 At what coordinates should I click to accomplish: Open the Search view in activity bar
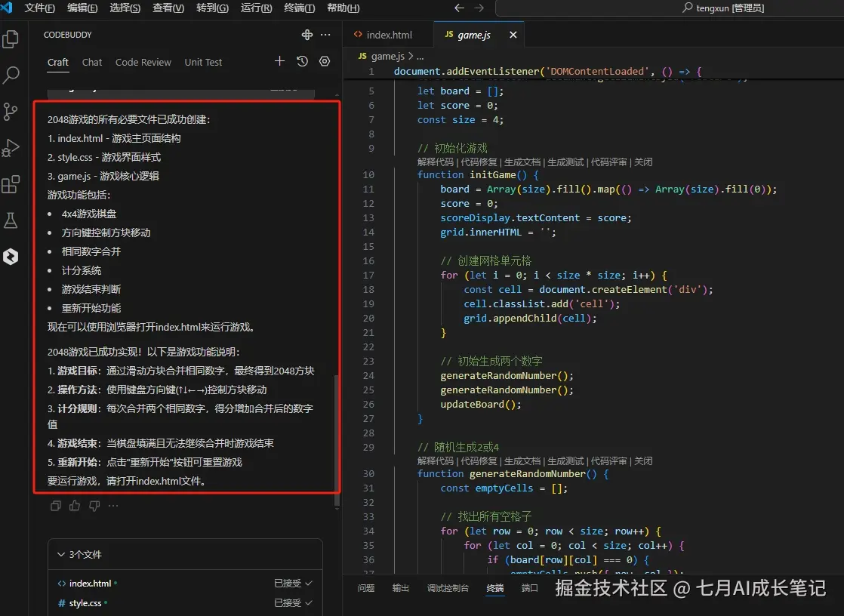(x=11, y=75)
